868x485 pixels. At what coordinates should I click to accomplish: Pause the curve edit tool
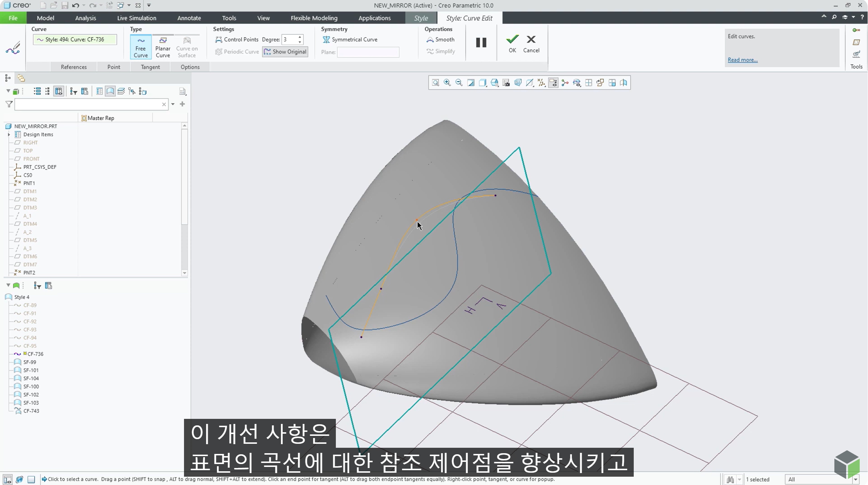click(x=481, y=43)
